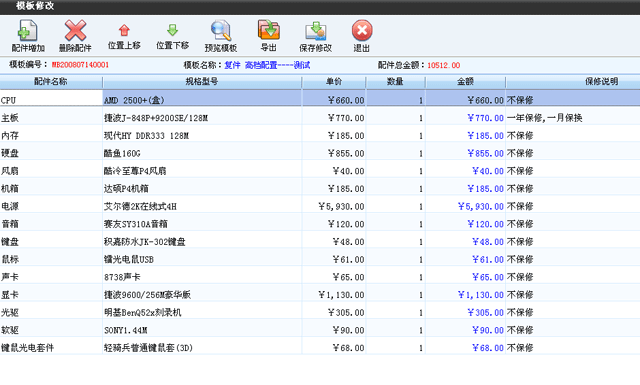Save changes with 保存修改 icon
This screenshot has height=385, width=640.
(x=316, y=31)
